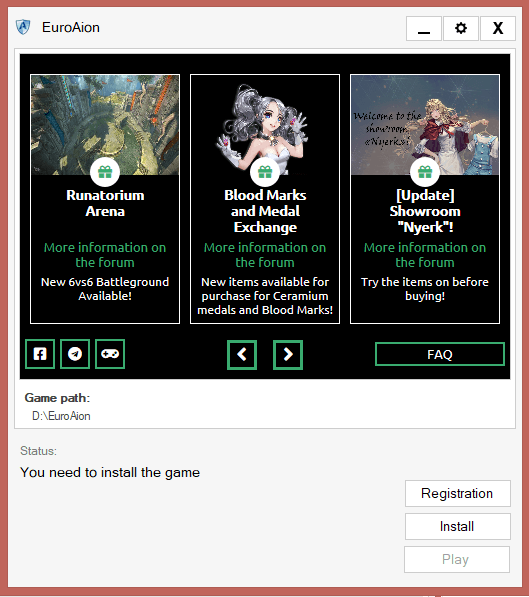This screenshot has height=597, width=529.
Task: Click gift icon on Runatorium Arena card
Action: pyautogui.click(x=105, y=172)
